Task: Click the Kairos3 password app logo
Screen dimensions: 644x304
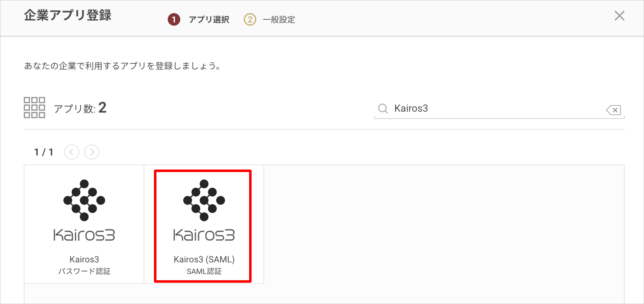Action: pyautogui.click(x=84, y=210)
